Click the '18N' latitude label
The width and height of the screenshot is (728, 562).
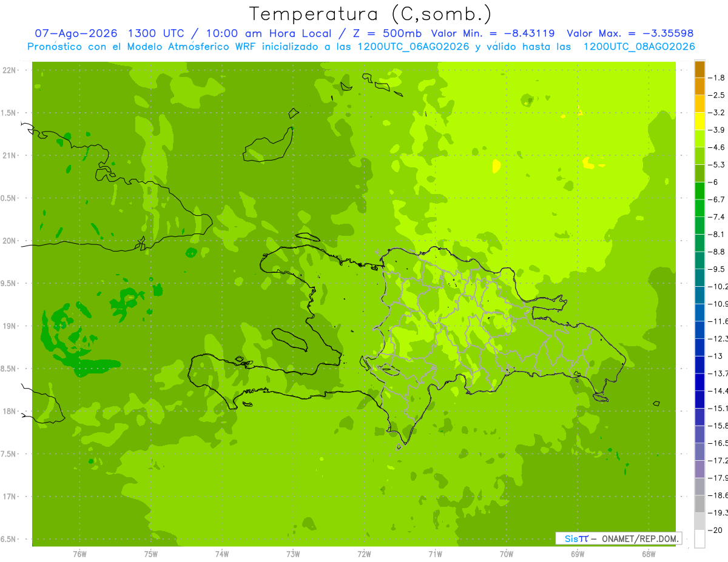click(x=10, y=411)
